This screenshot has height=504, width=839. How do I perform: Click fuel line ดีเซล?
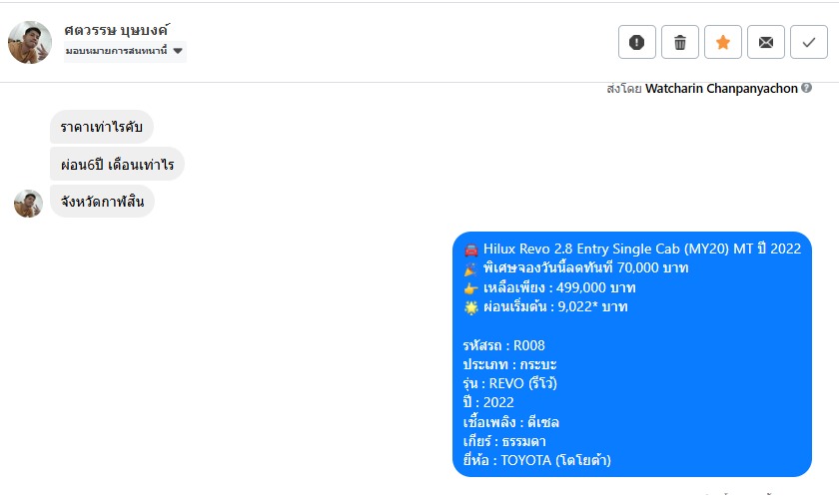coord(511,422)
